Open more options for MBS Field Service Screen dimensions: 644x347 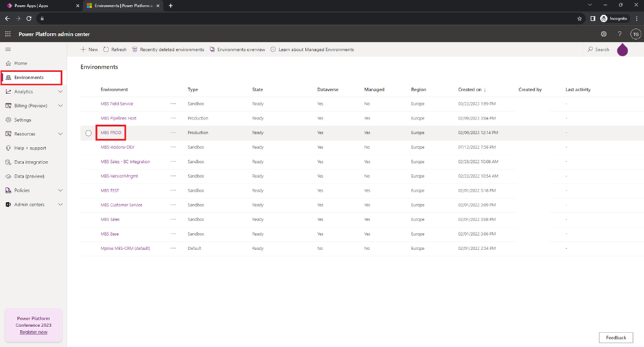[173, 104]
